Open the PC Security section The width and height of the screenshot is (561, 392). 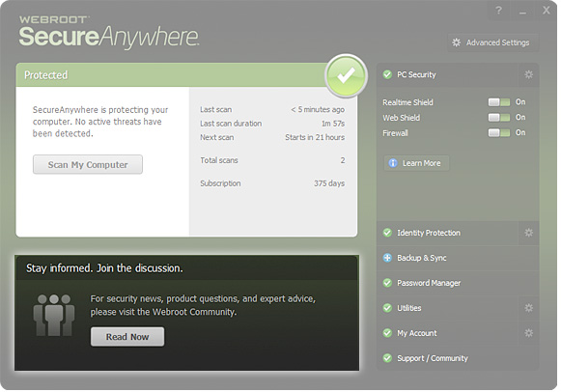click(447, 74)
